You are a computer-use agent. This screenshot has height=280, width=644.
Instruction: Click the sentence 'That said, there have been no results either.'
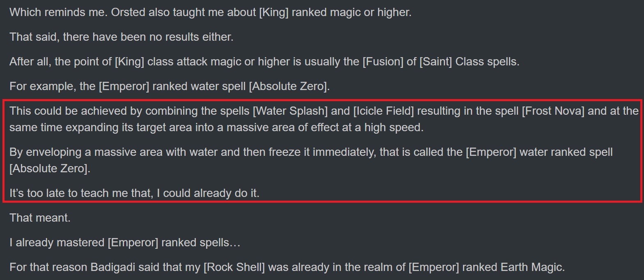click(121, 37)
